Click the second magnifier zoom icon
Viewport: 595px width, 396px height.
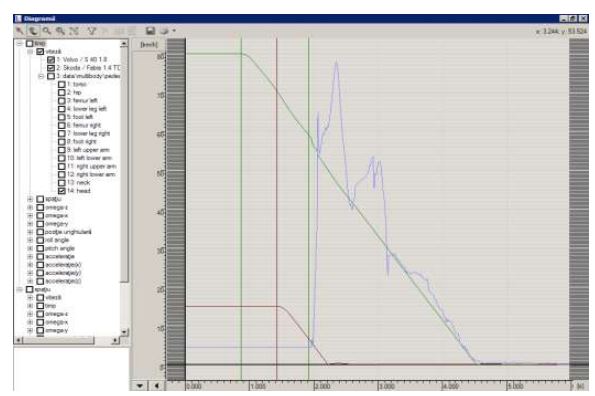[60, 31]
